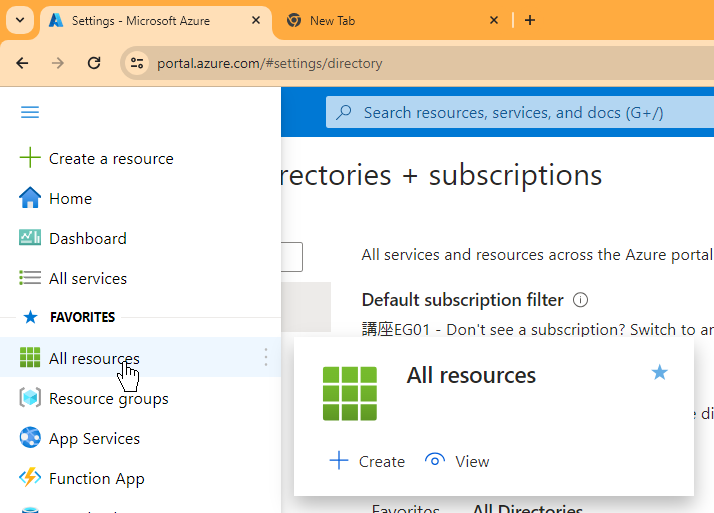Open Resource groups in sidebar

pos(109,399)
